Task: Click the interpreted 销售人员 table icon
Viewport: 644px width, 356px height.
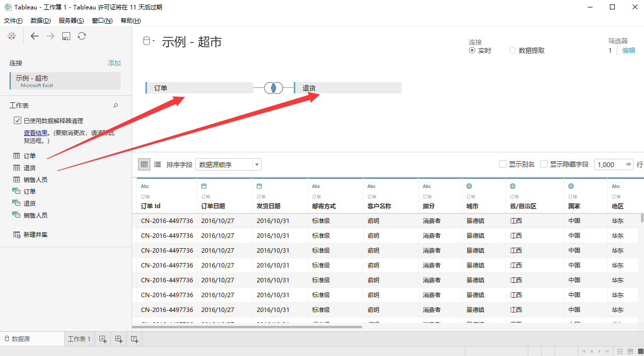Action: 16,215
